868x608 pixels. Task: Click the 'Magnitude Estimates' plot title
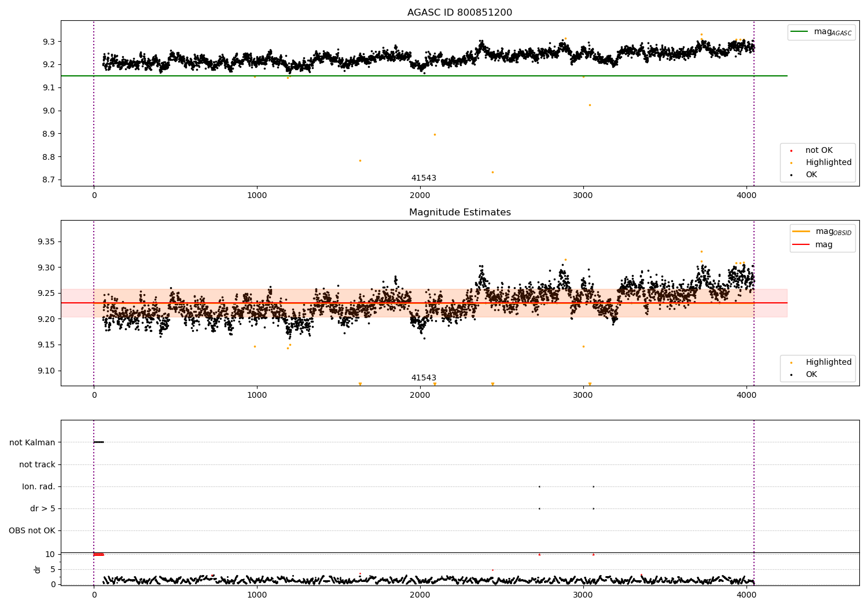coord(459,213)
